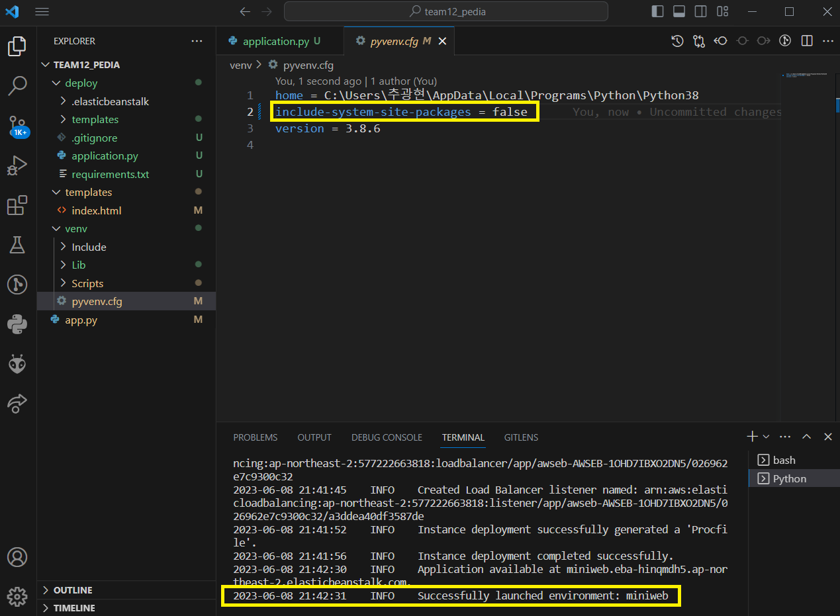Click Customize Layout icon in title bar
Screen dimensions: 840x616
tap(723, 12)
